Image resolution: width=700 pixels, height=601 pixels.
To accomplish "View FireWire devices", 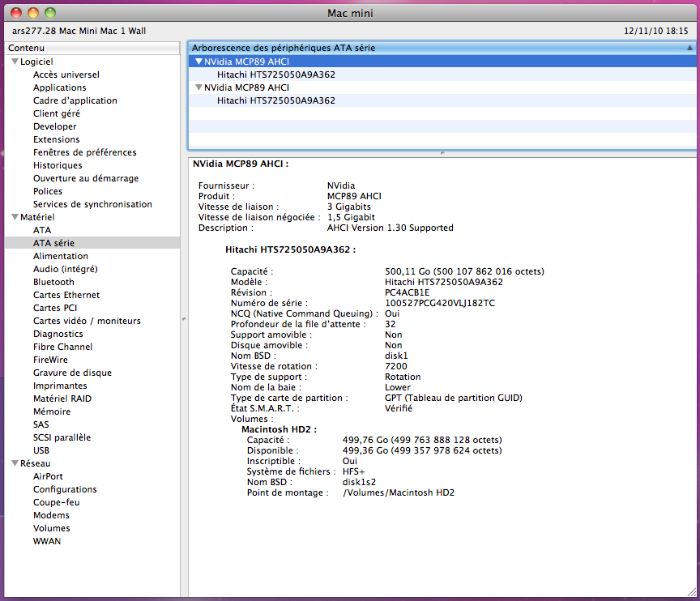I will (50, 359).
